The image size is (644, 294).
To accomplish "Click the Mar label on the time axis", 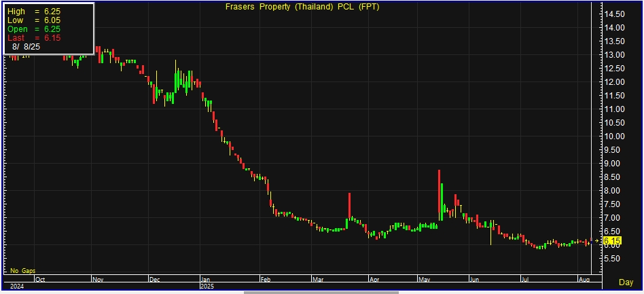I will pos(318,280).
